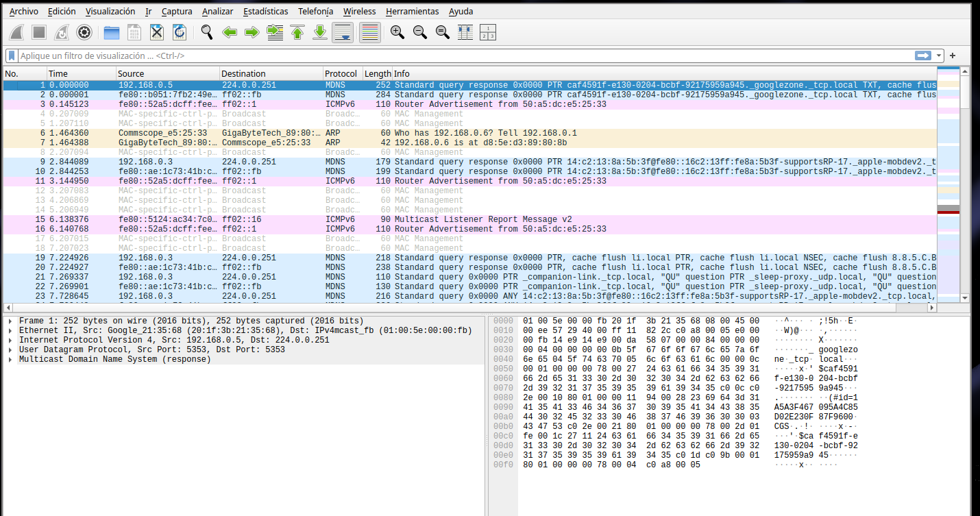Open the Ayuda menu
980x516 pixels.
point(461,11)
